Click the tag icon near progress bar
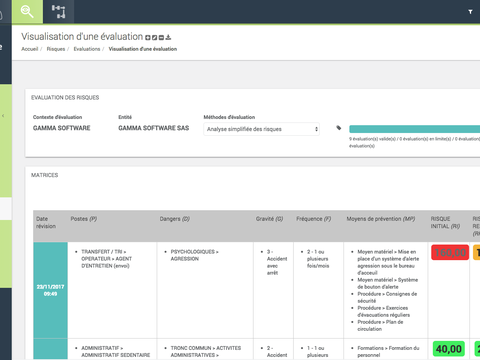Screen dimensions: 480x360 [339, 128]
